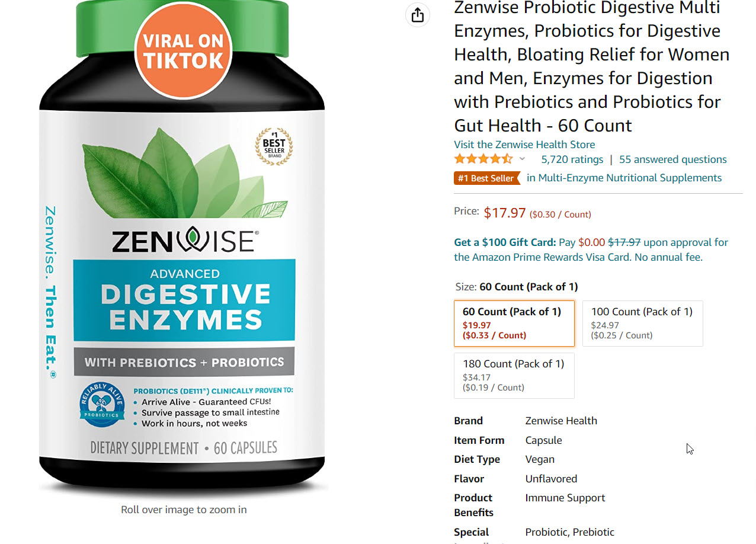Viewport: 756px width, 544px height.
Task: Click the #1 Best Seller badge
Action: [x=487, y=178]
